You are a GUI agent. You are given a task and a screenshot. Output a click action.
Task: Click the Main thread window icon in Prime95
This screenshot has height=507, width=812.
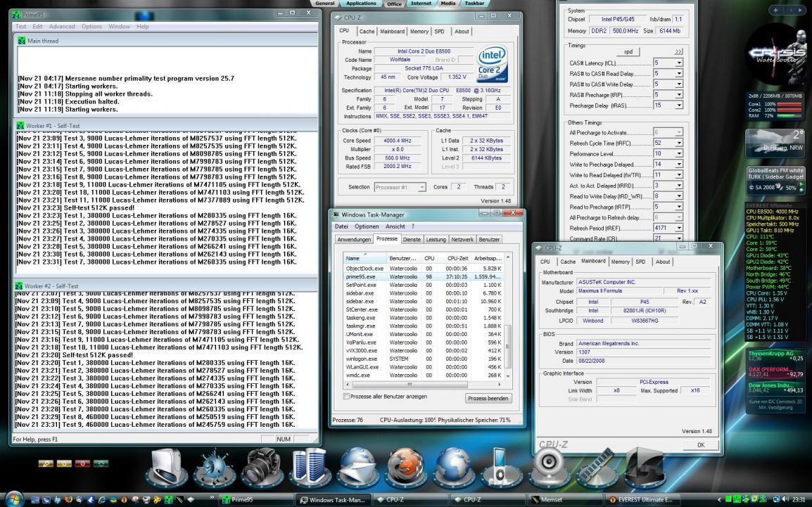(x=21, y=40)
